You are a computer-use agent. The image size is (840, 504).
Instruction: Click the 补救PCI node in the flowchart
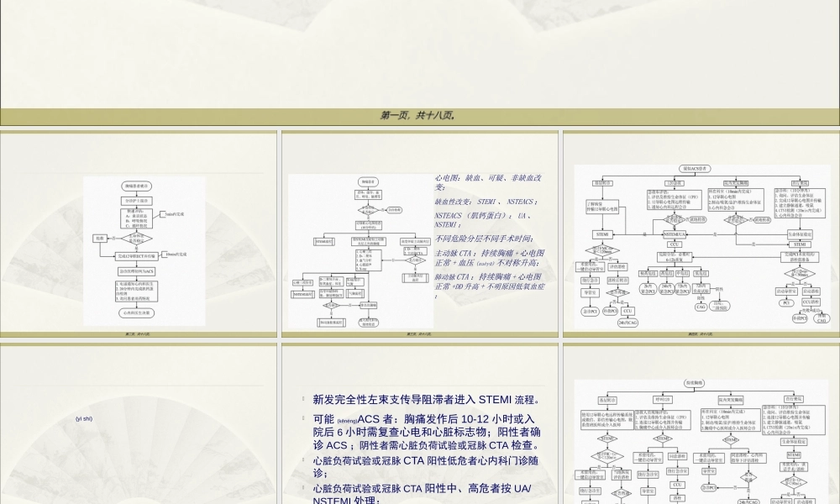612,312
